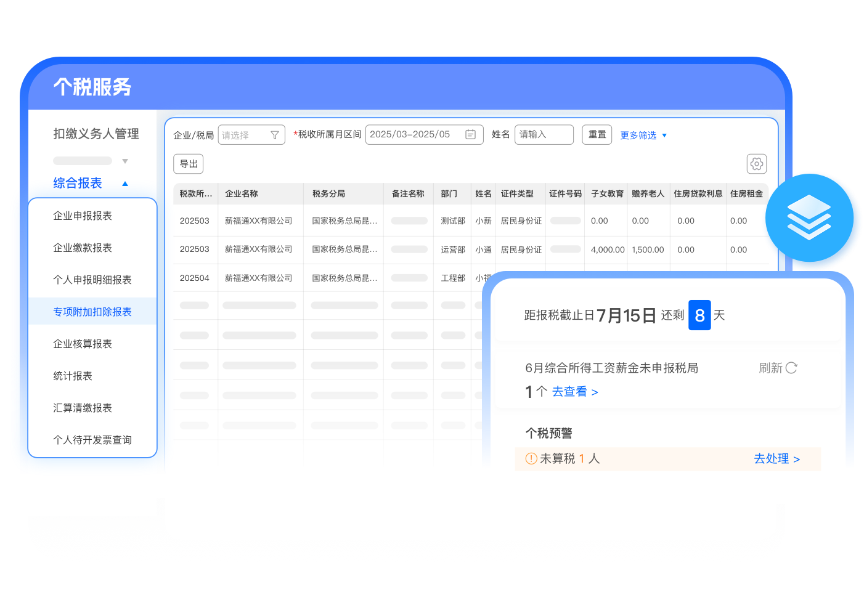This screenshot has height=616, width=864.
Task: Click the calendar icon in date range field
Action: pos(470,134)
